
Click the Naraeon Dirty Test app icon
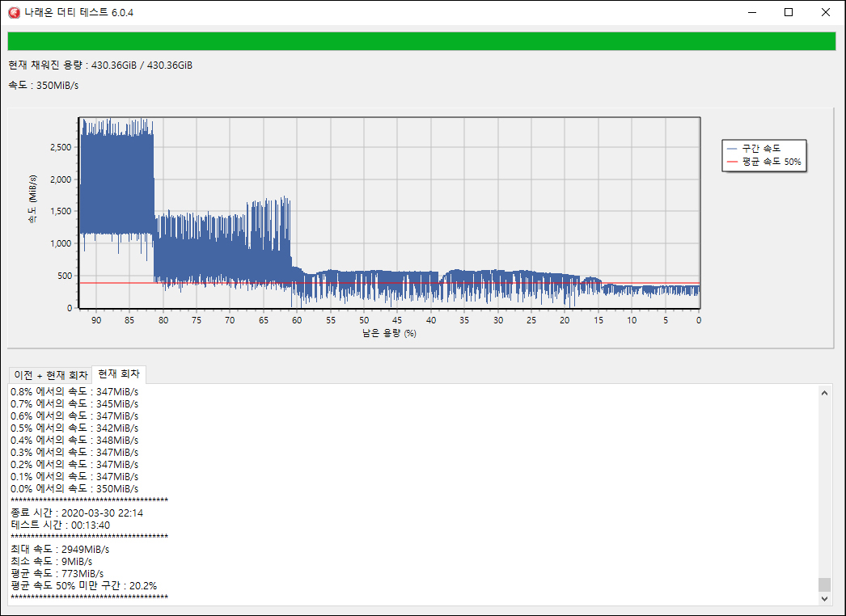14,12
